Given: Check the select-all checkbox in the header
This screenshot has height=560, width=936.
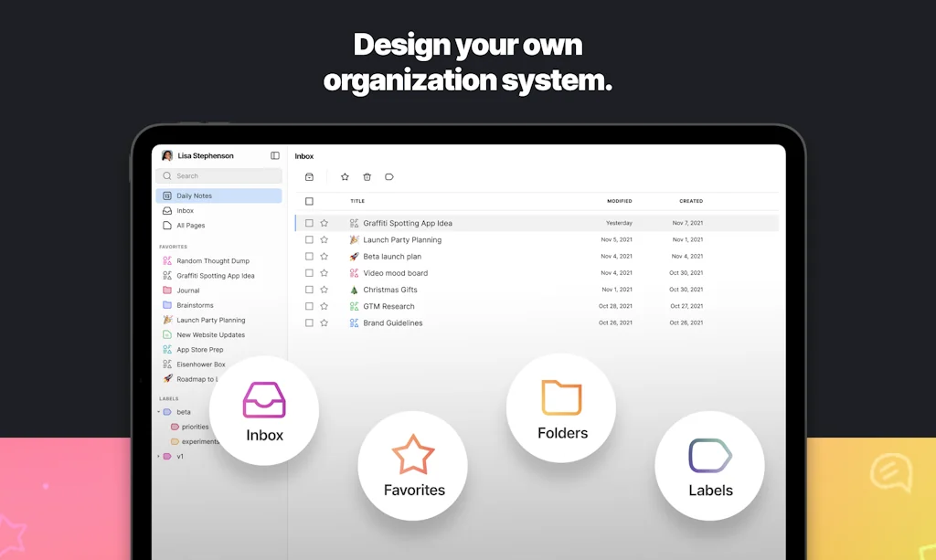Looking at the screenshot, I should (309, 201).
